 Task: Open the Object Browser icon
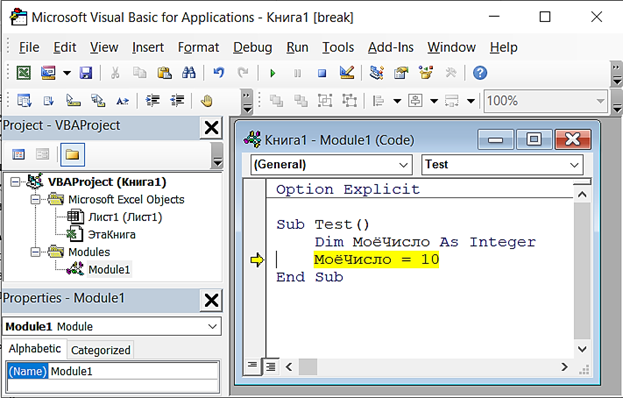coord(426,73)
